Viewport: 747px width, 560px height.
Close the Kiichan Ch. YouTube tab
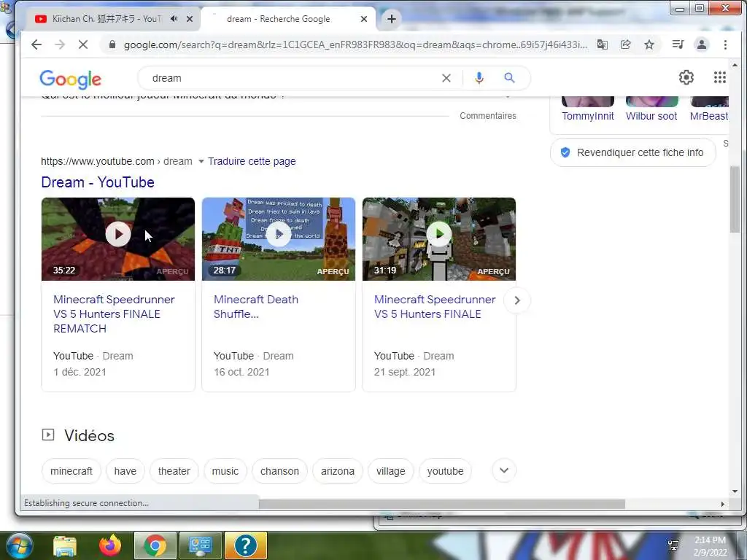(190, 19)
